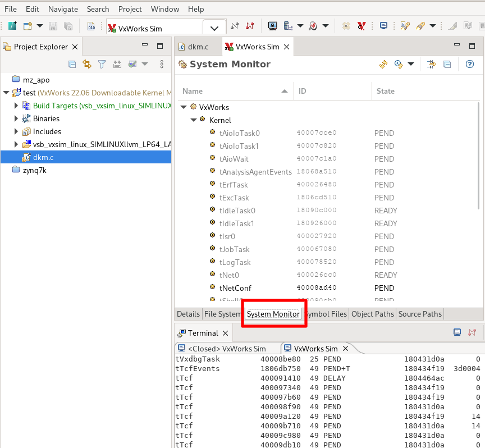Sort by the State column header
485x448 pixels.
pyautogui.click(x=425, y=92)
